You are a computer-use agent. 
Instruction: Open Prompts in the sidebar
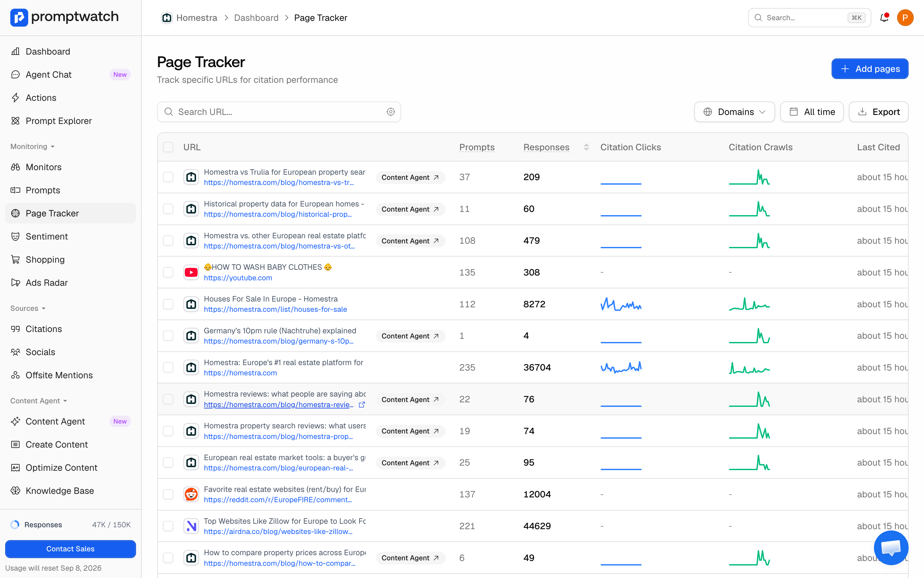pyautogui.click(x=71, y=190)
